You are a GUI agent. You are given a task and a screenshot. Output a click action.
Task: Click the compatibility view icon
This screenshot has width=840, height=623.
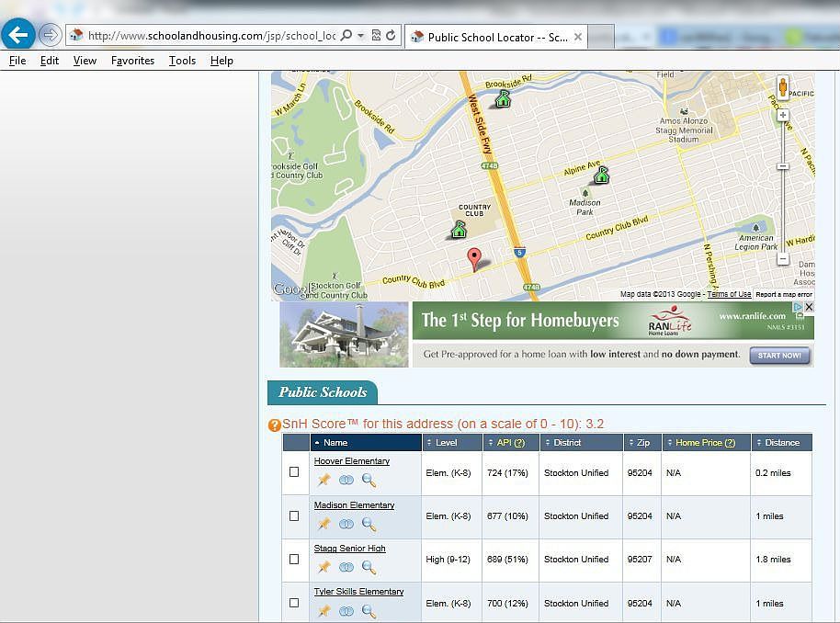(376, 35)
